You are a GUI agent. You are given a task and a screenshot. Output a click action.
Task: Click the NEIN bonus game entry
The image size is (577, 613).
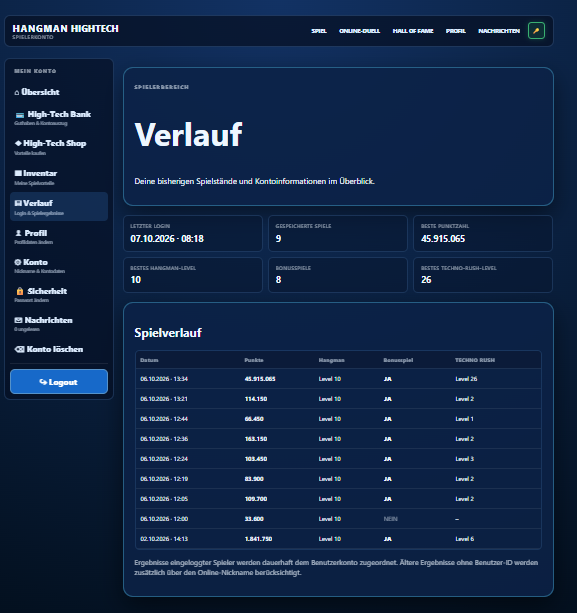point(391,519)
